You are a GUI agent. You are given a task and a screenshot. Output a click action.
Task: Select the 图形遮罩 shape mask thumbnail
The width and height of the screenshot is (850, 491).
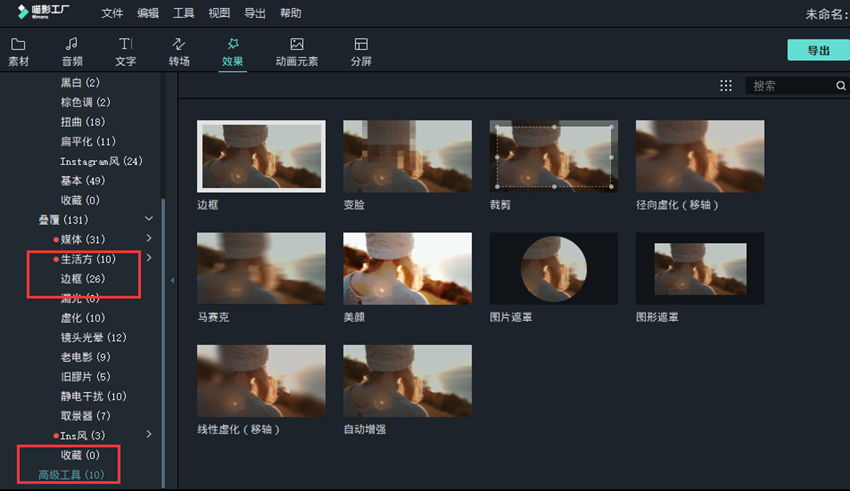pyautogui.click(x=700, y=268)
